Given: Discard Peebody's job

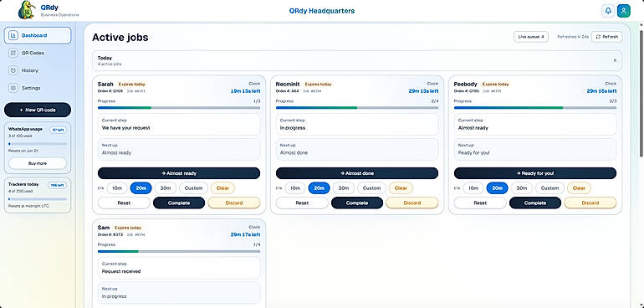Looking at the screenshot, I should (590, 203).
